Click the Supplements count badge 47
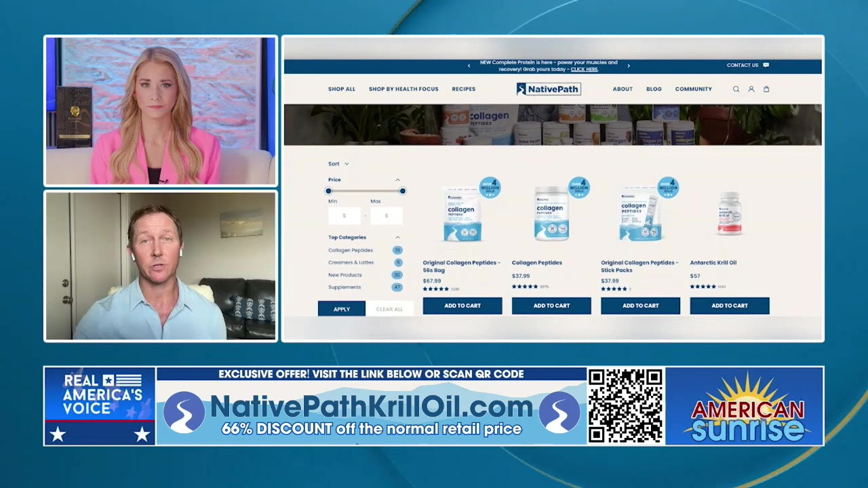 (397, 287)
